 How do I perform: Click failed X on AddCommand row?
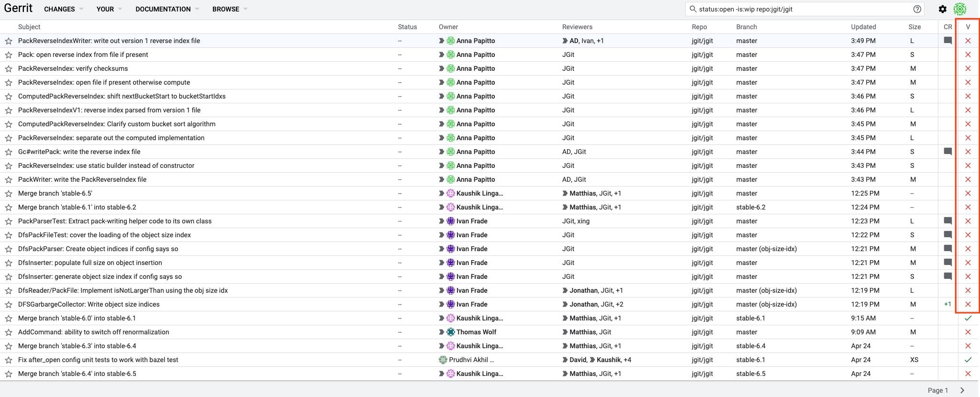tap(968, 332)
